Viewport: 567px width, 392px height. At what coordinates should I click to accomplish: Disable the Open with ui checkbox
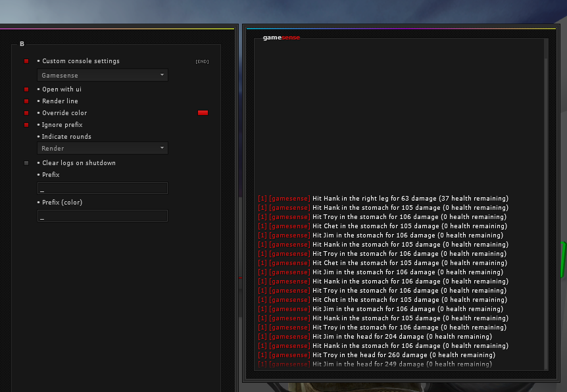coord(26,89)
